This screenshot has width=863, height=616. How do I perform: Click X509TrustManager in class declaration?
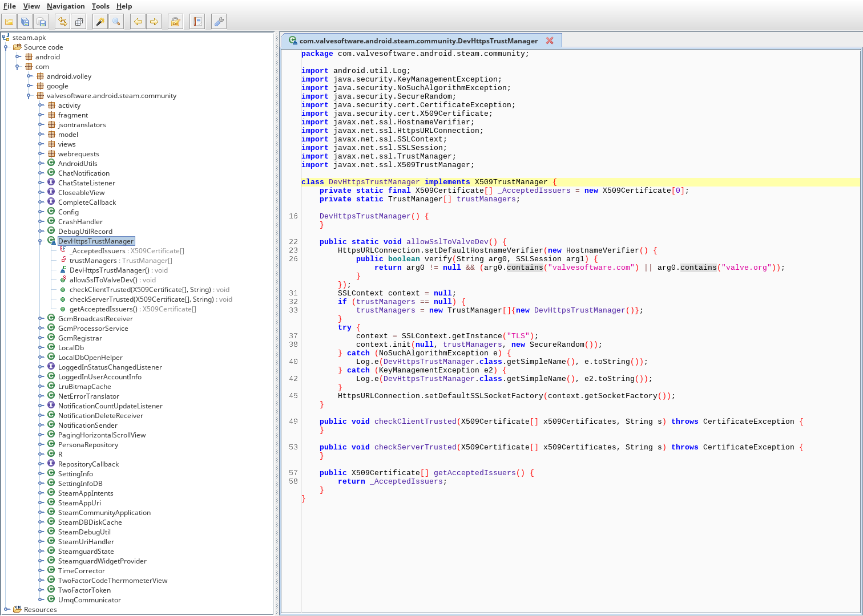[511, 182]
